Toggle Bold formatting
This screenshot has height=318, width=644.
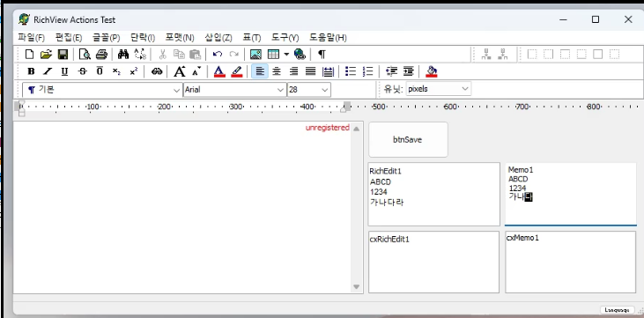click(31, 71)
